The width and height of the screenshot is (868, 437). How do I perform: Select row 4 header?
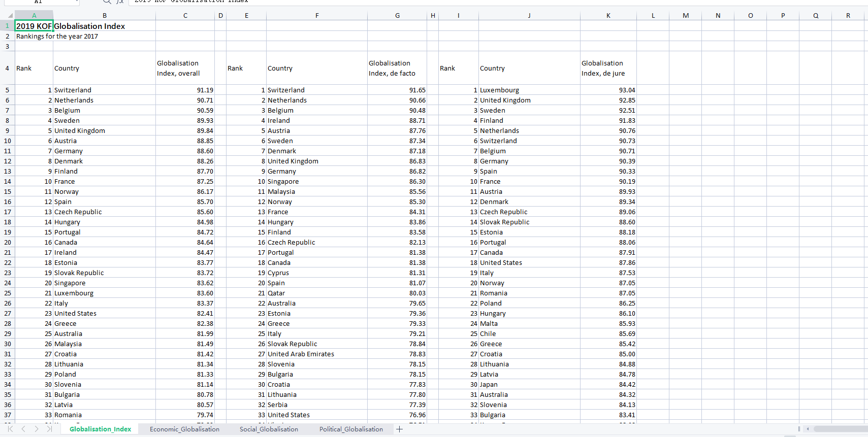[8, 68]
